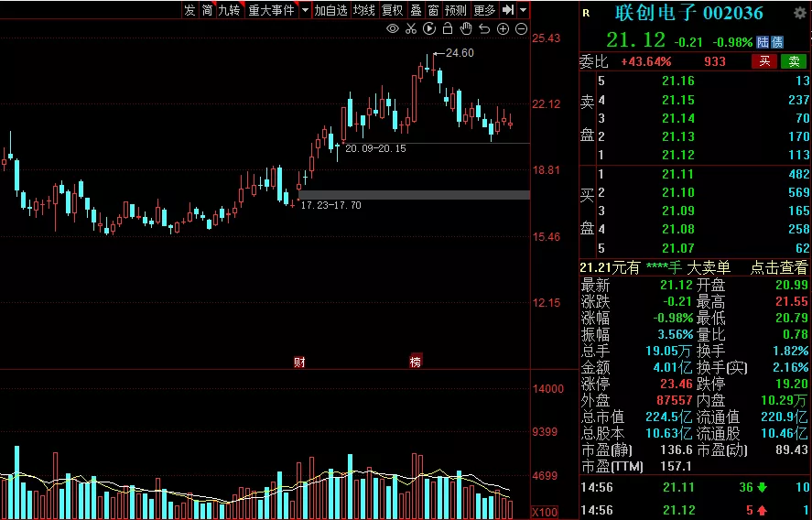Click the 涨停 price 23.46

click(677, 384)
